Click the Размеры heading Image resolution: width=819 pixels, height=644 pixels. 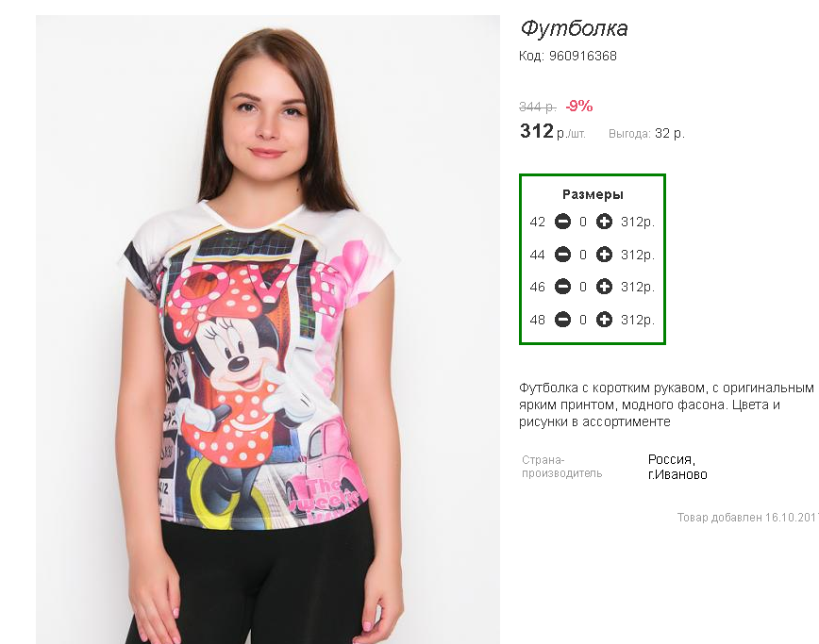pos(593,194)
